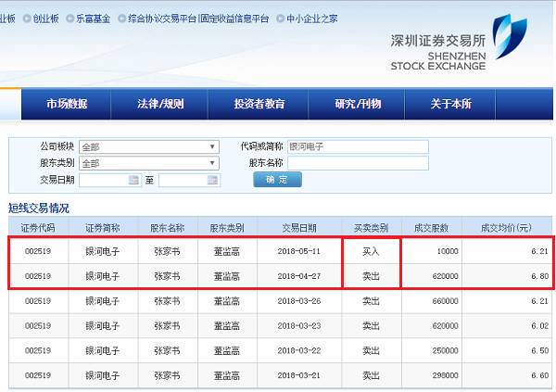Open the 固定收益信息平台 link
This screenshot has height=392, width=556.
234,19
